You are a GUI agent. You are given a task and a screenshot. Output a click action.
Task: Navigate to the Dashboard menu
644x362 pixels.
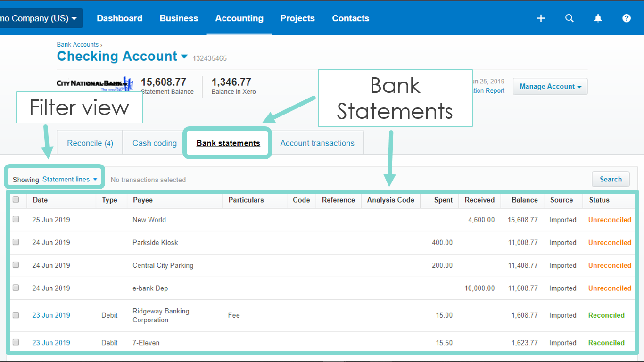pyautogui.click(x=119, y=18)
